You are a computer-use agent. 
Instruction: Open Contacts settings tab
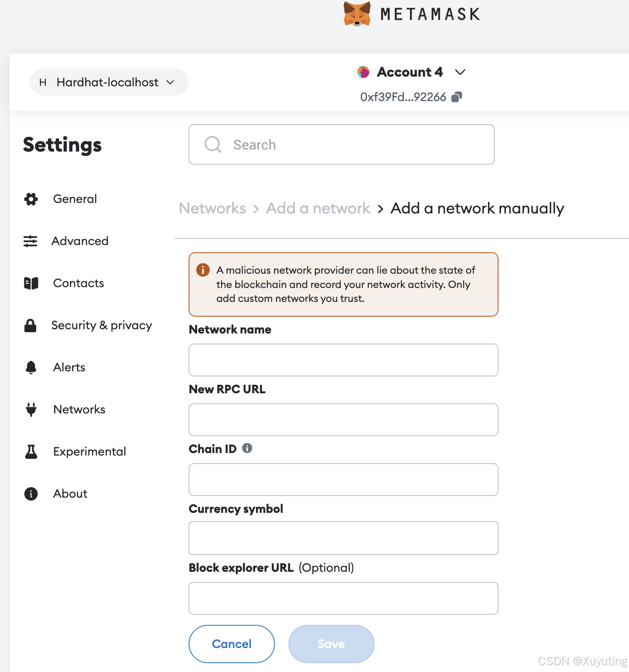tap(78, 283)
